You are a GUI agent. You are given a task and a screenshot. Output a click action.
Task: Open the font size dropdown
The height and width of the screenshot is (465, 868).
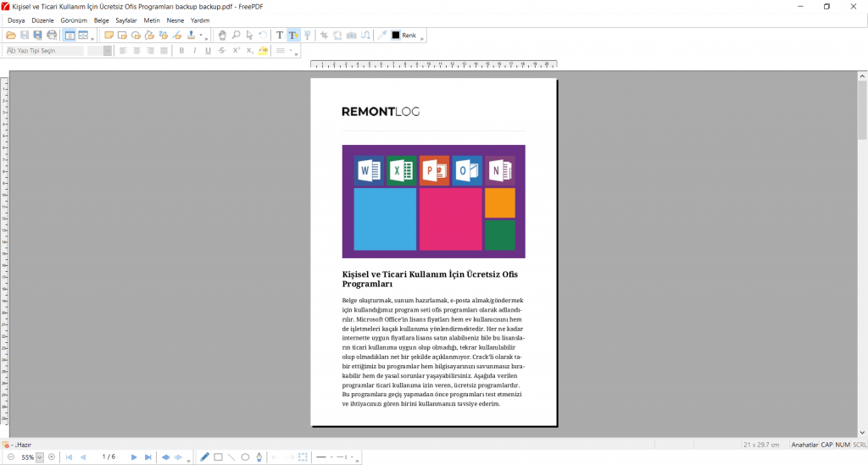108,51
